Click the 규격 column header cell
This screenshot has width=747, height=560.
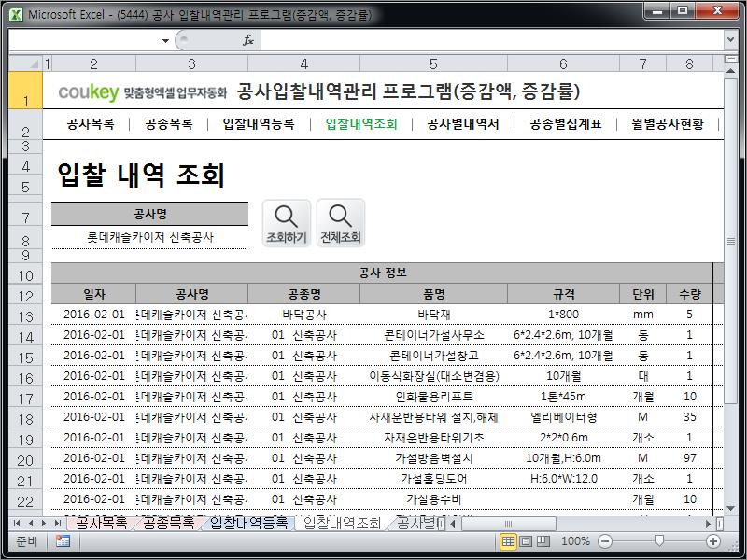coord(563,294)
